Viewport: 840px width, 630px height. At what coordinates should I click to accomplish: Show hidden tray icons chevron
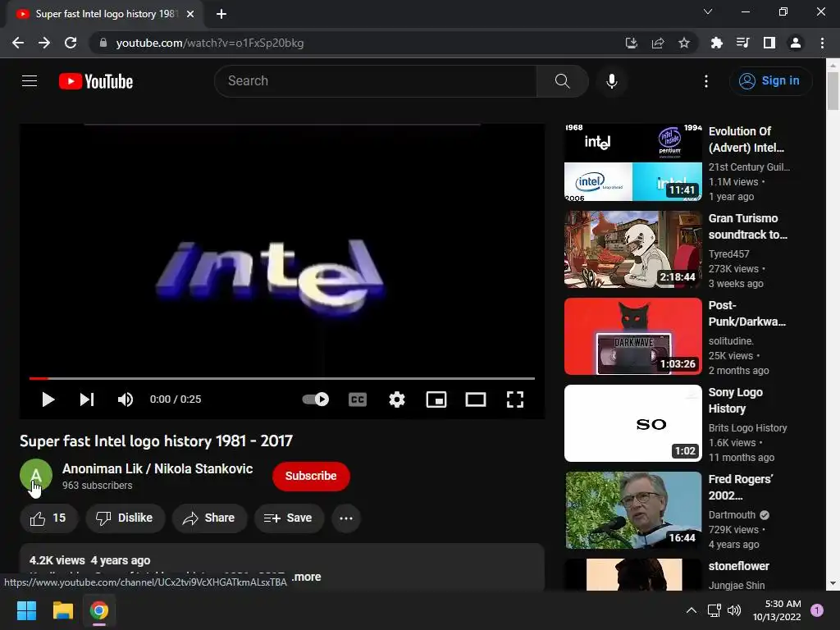click(x=692, y=610)
